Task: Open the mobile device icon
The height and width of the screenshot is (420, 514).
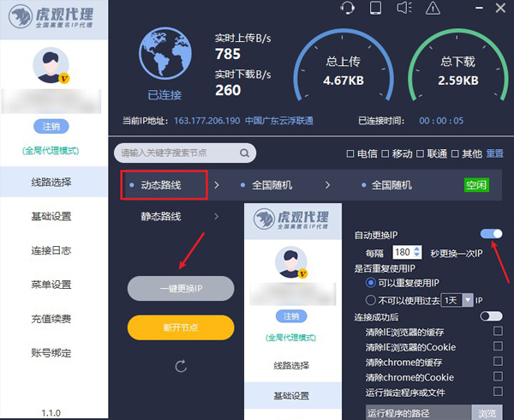Action: coord(374,9)
